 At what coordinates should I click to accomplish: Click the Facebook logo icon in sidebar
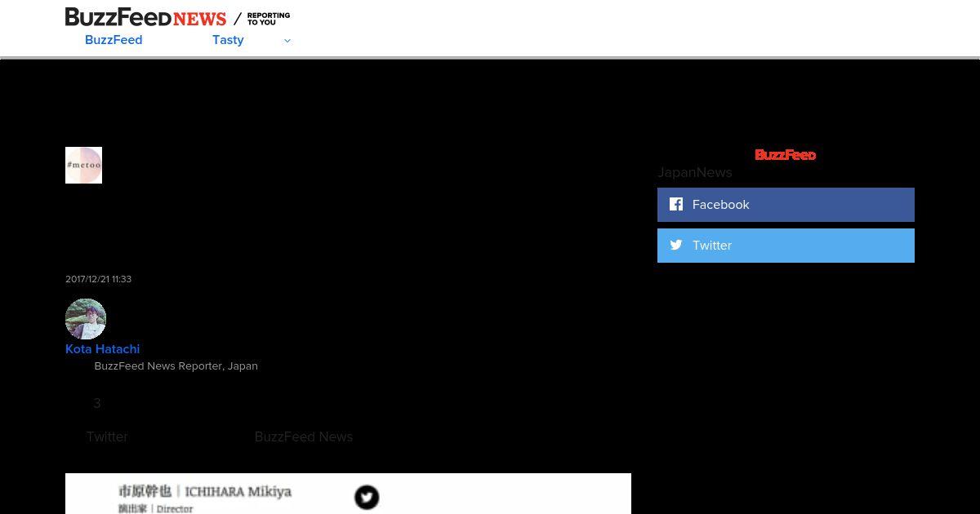click(x=676, y=204)
